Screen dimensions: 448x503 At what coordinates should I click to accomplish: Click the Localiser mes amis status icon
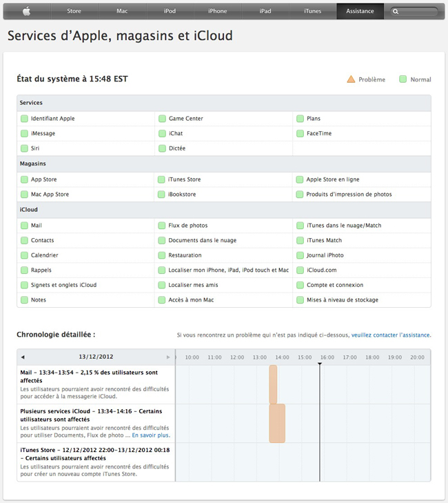point(162,285)
